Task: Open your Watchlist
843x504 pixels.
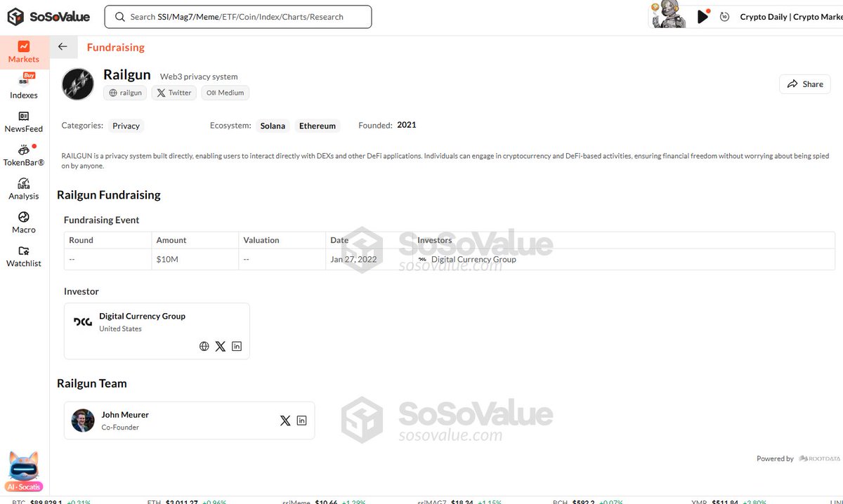Action: pos(23,256)
